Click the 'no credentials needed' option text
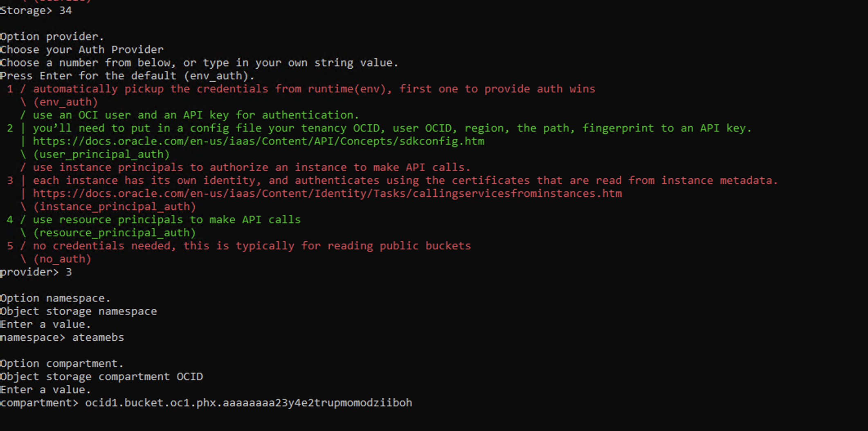Screen dimensions: 868x431 tap(252, 246)
